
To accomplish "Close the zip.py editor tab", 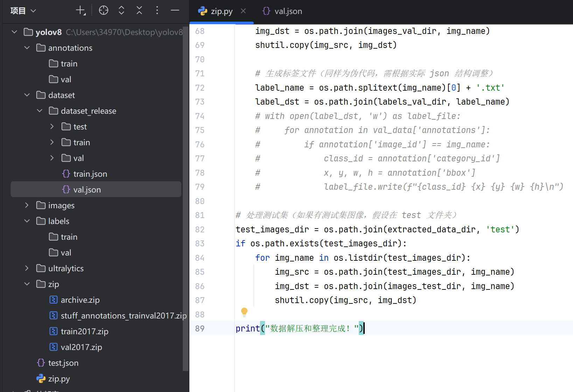I will tap(243, 11).
